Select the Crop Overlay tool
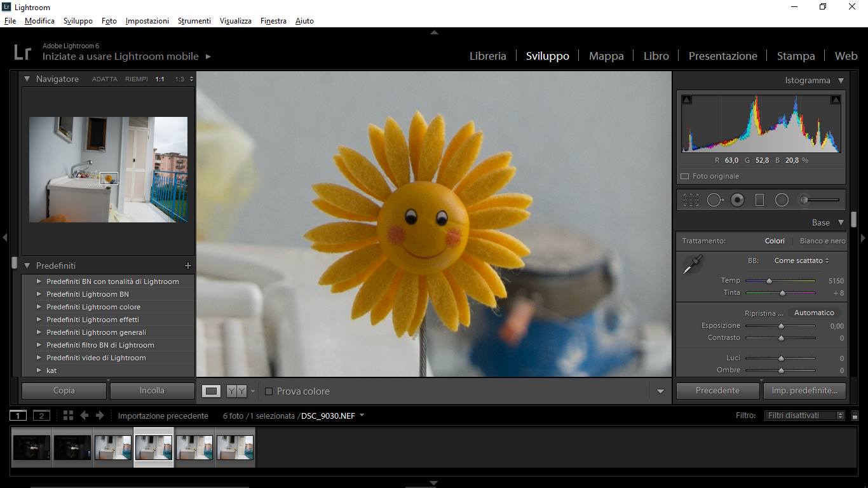The image size is (868, 488). click(x=691, y=200)
